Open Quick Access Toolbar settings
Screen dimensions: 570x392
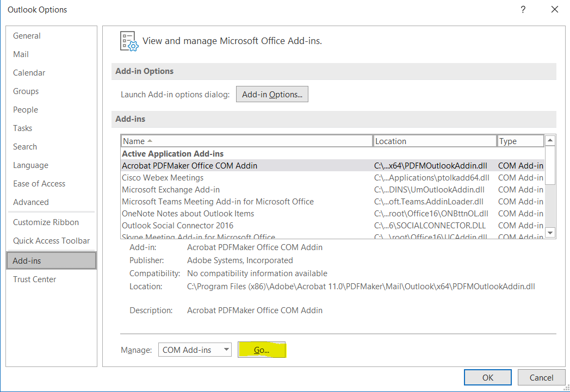[51, 241]
